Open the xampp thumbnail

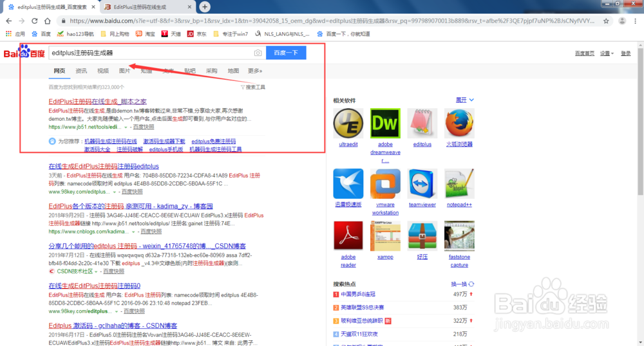(385, 236)
